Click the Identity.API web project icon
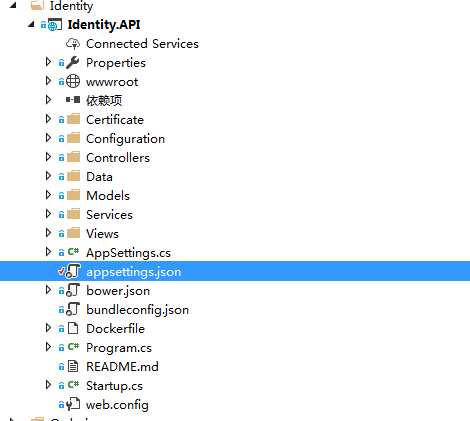 [55, 25]
